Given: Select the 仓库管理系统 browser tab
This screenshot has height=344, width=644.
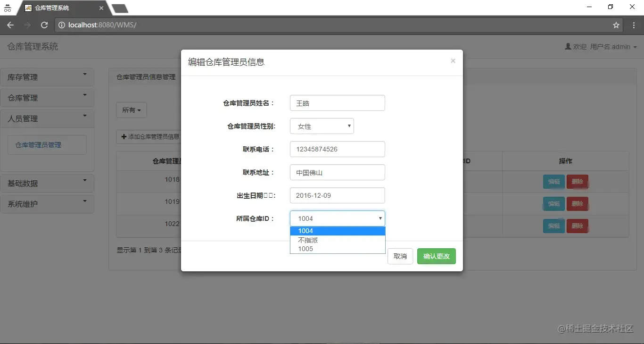Looking at the screenshot, I should click(63, 8).
